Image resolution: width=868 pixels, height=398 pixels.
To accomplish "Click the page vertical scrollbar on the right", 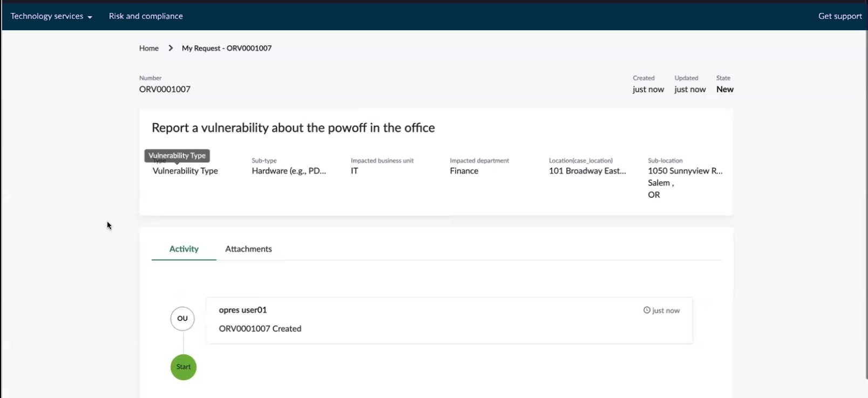I will tap(865, 205).
